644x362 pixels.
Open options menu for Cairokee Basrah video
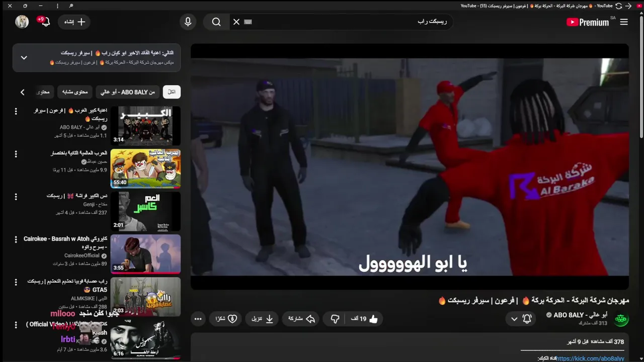click(16, 239)
